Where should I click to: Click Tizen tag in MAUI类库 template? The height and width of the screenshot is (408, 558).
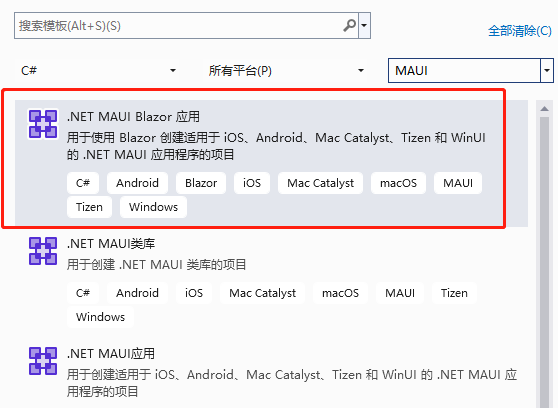[454, 293]
